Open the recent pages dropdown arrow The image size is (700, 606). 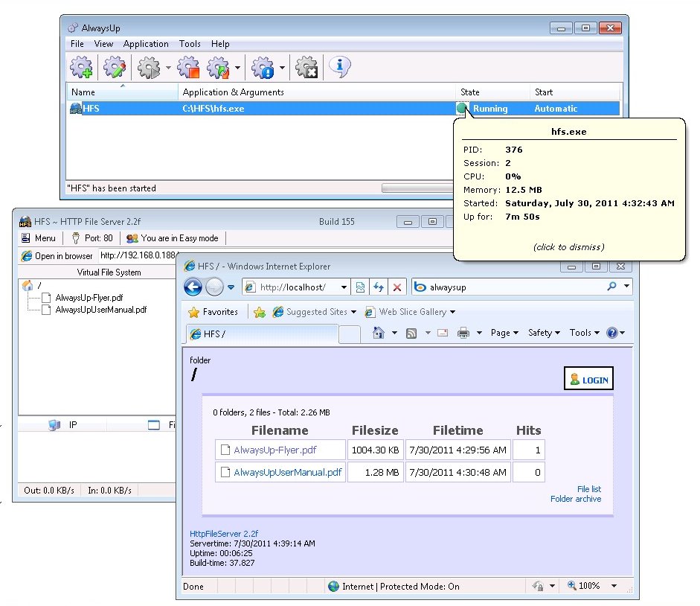point(231,287)
